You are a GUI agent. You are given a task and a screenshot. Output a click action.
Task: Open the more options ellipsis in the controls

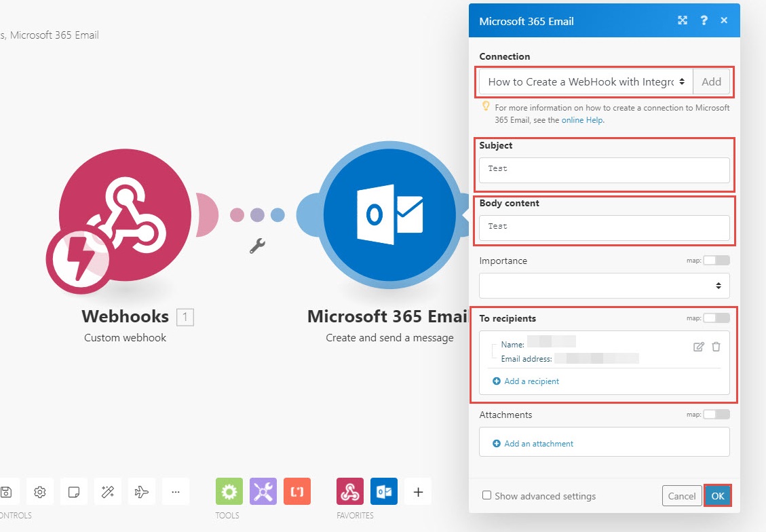(175, 492)
